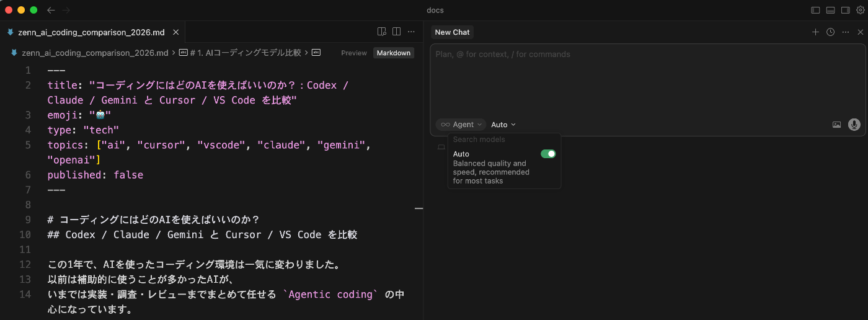Screen dimensions: 868x320
Task: Click line number 9 in the gutter
Action: click(x=28, y=220)
